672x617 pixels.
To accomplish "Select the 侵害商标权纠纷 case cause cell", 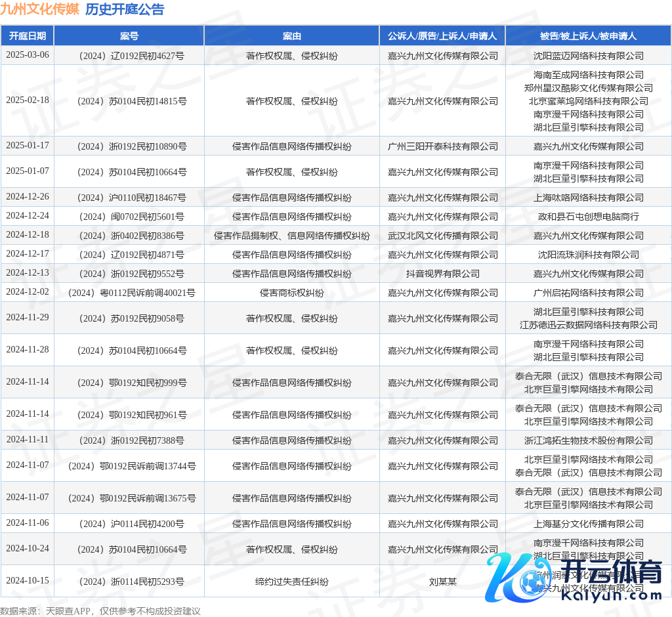I will pos(292,293).
